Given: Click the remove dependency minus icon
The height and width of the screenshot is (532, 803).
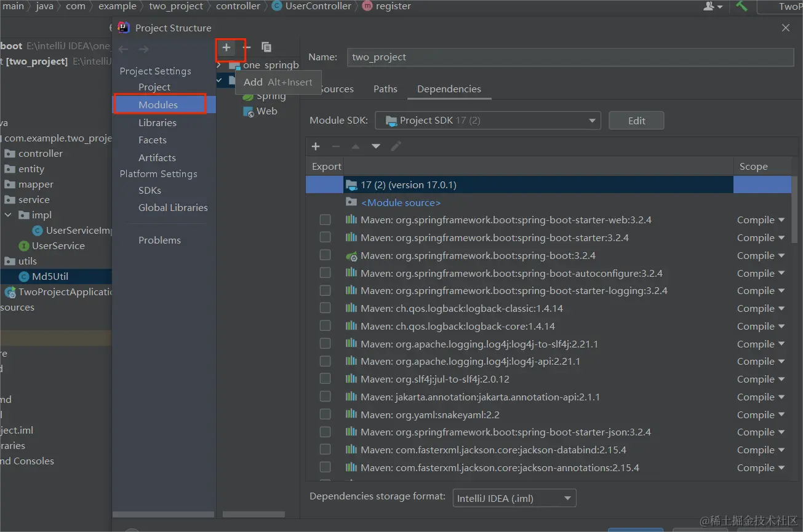Looking at the screenshot, I should (336, 146).
